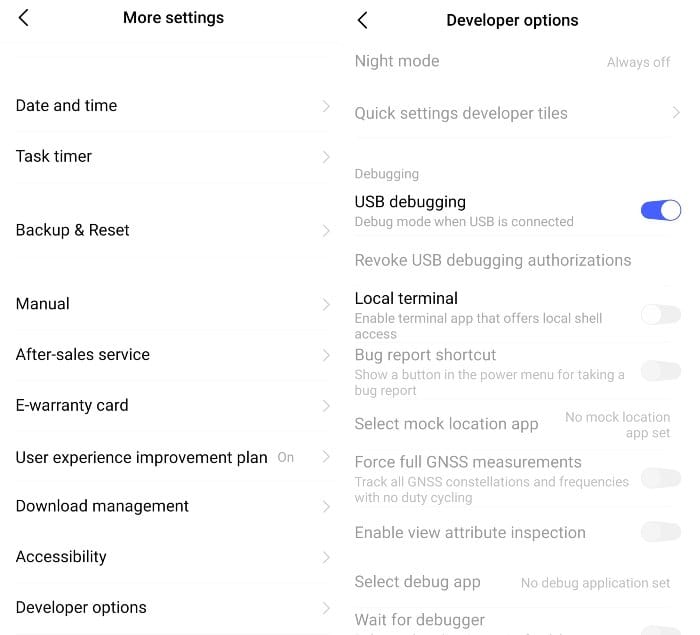Choose Select mock location app option
700x635 pixels.
447,424
